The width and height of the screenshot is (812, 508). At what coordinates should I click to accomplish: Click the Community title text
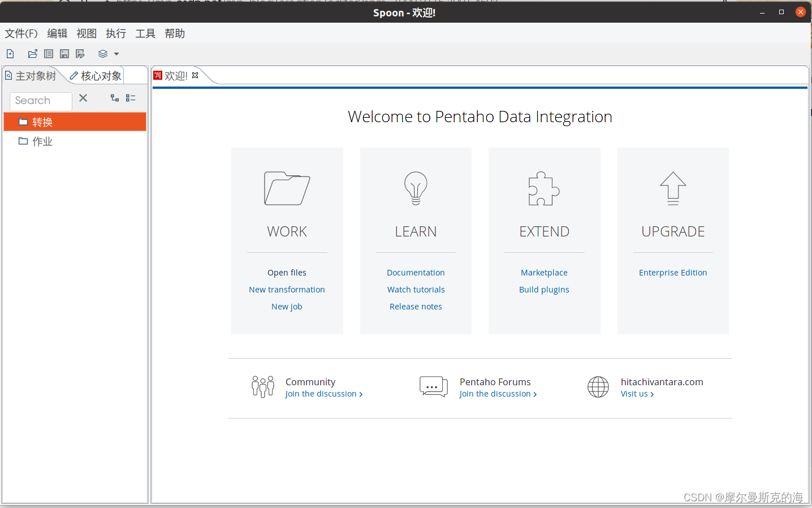click(x=310, y=382)
